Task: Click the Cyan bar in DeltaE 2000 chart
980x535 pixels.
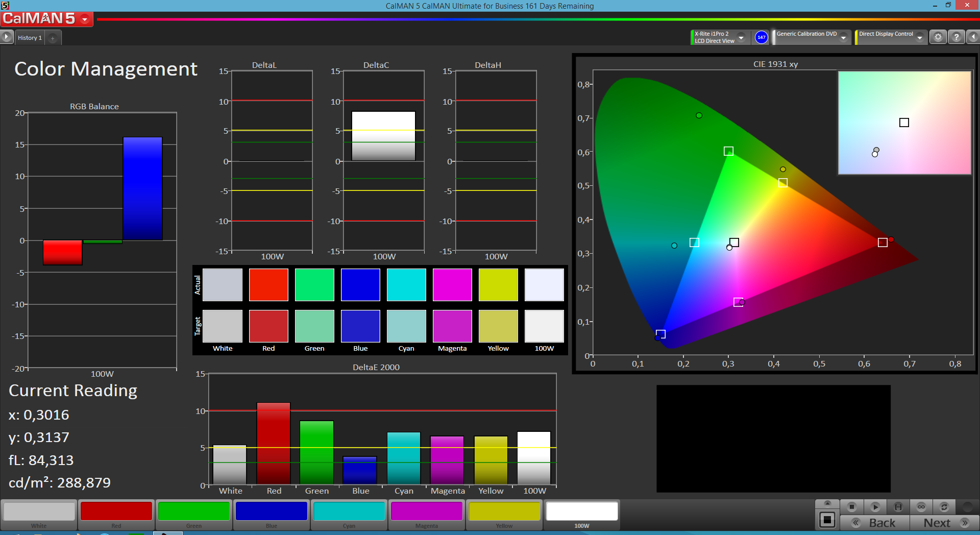Action: click(404, 458)
